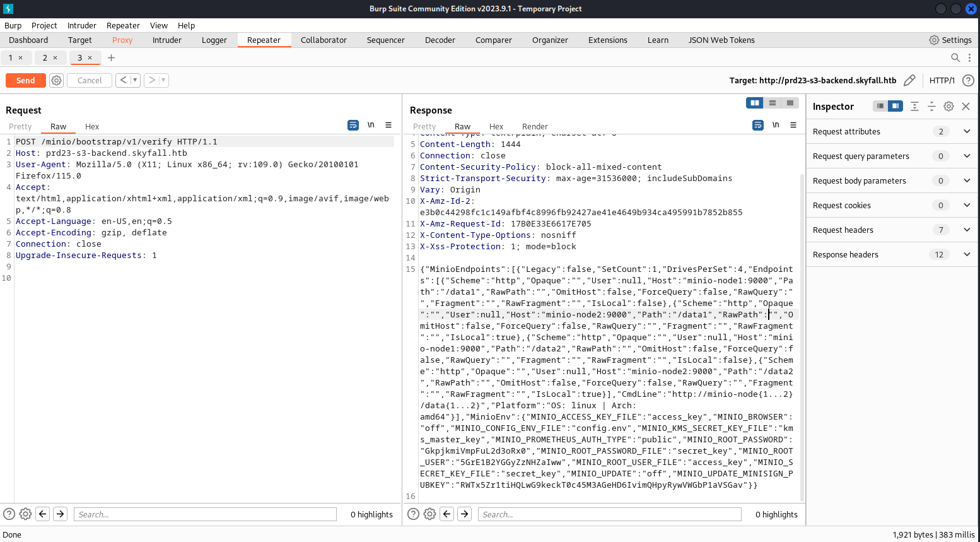Search within Repeater tabs magnifier
980x542 pixels.
pos(955,57)
